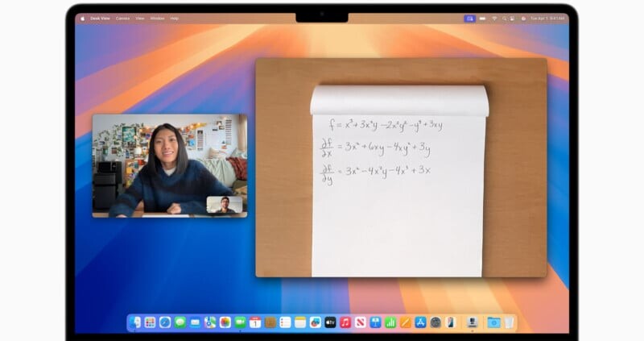The height and width of the screenshot is (341, 644).
Task: Open the Messages app in dock
Action: tap(180, 322)
